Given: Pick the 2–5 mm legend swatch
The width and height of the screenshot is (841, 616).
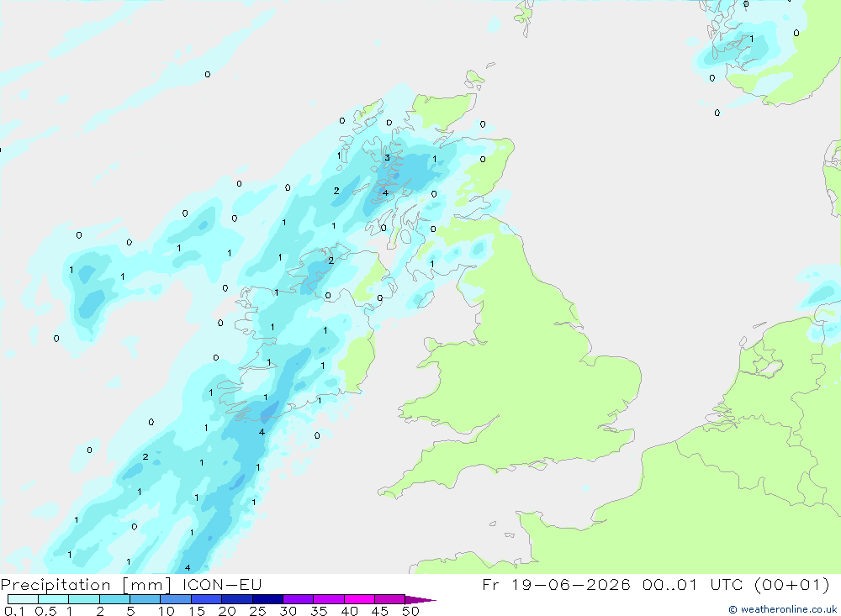Looking at the screenshot, I should point(114,599).
